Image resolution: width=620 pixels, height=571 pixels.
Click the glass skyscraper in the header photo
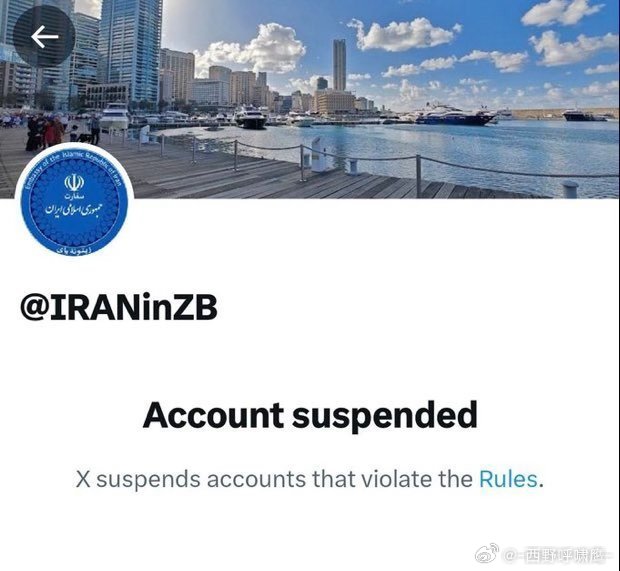[x=130, y=49]
